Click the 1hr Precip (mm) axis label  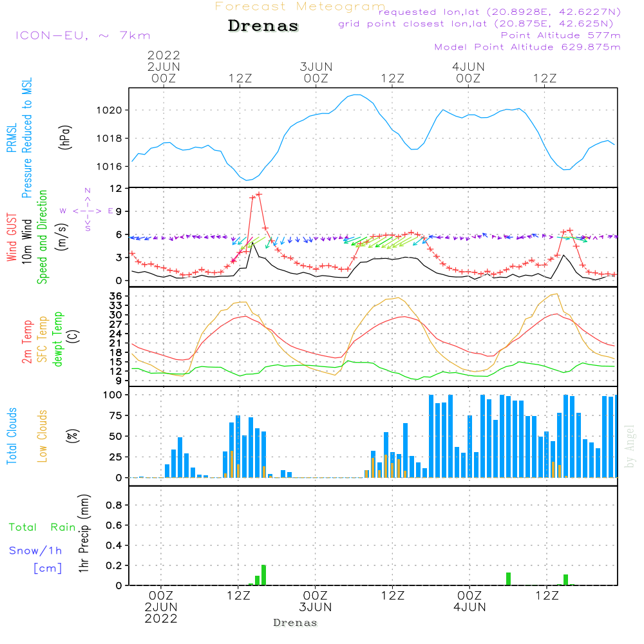tap(84, 533)
